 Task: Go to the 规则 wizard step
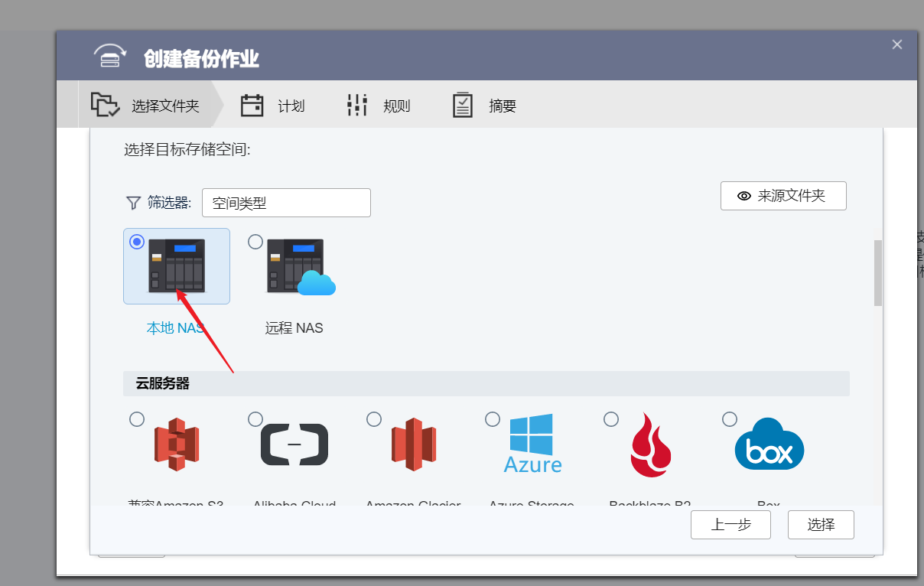click(379, 105)
